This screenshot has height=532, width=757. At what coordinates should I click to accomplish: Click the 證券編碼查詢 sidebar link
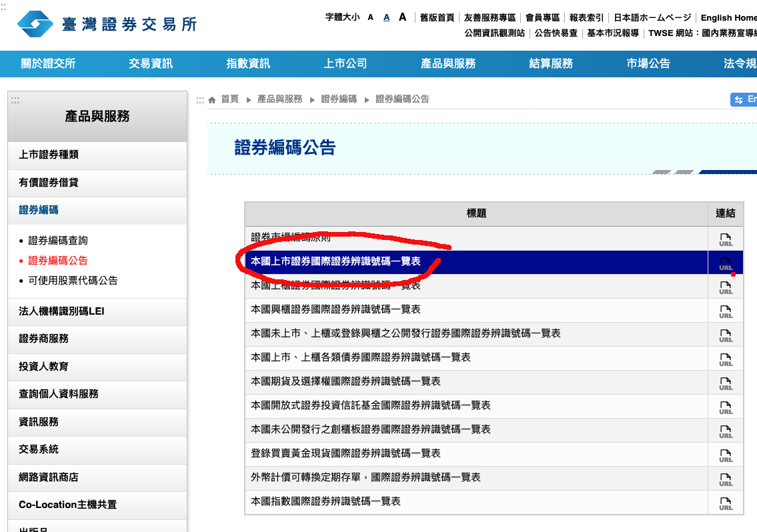coord(58,241)
